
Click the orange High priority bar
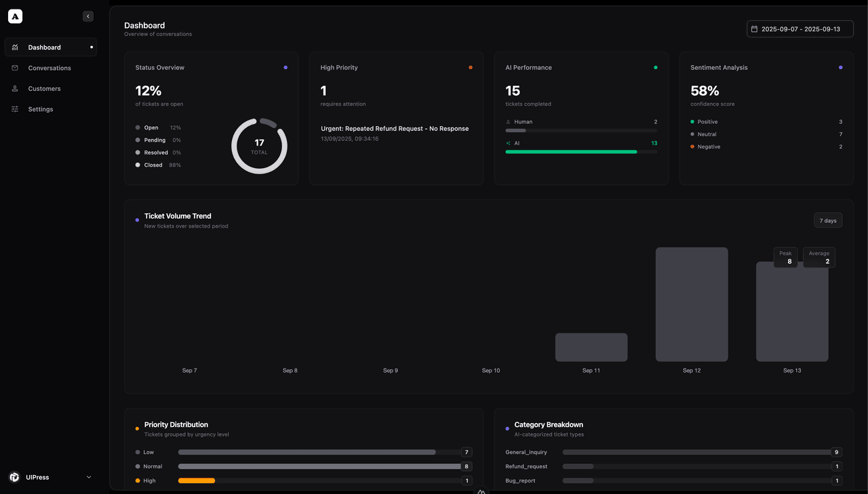tap(197, 480)
